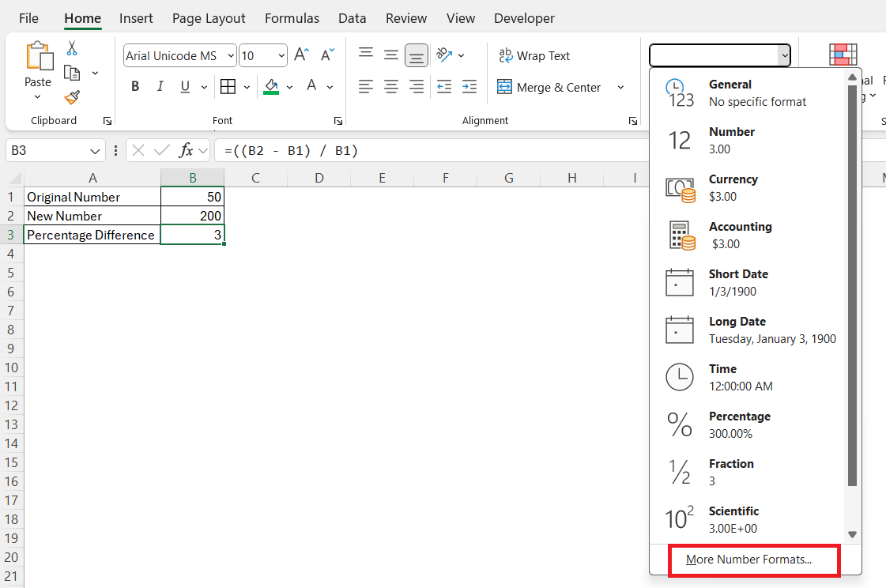Open Merge & Center dropdown arrow

[x=620, y=88]
